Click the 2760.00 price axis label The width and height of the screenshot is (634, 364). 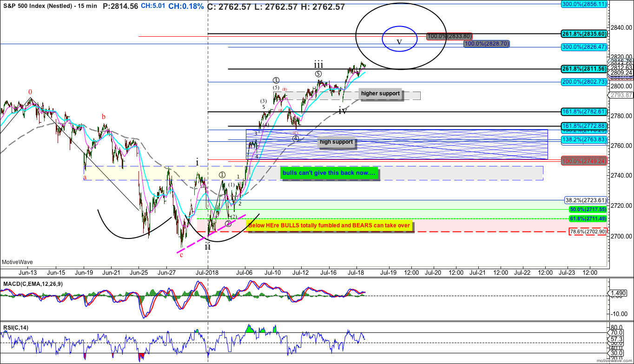click(x=622, y=146)
